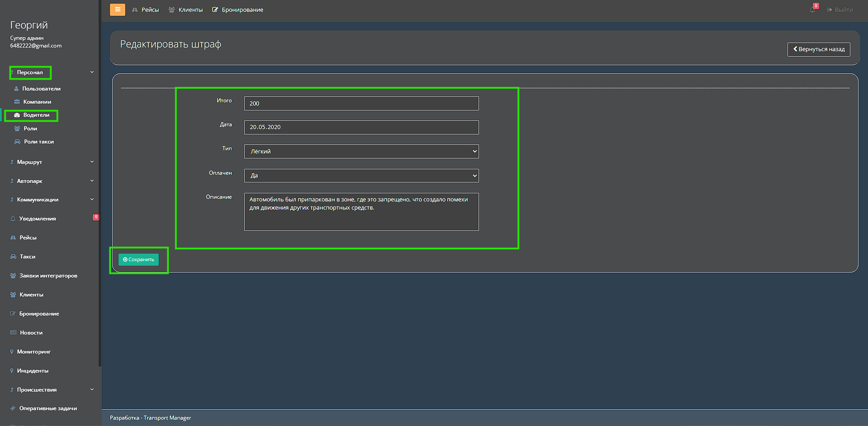Open the Оплачен dropdown showing Да

pos(361,176)
